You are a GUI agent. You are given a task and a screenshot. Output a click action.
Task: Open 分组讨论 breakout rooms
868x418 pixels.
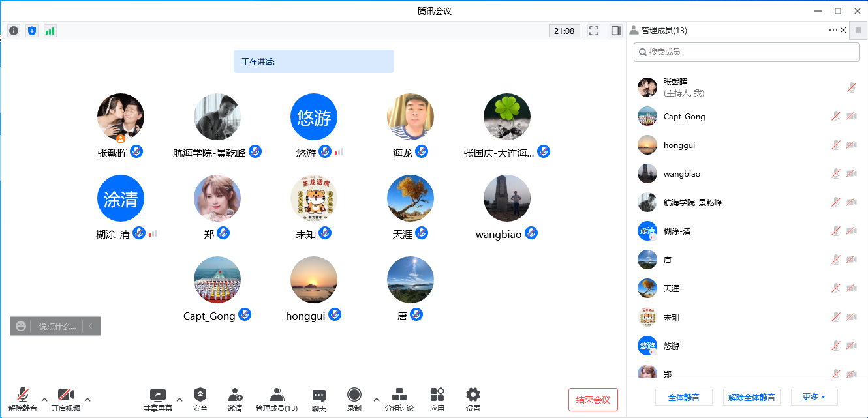(399, 399)
